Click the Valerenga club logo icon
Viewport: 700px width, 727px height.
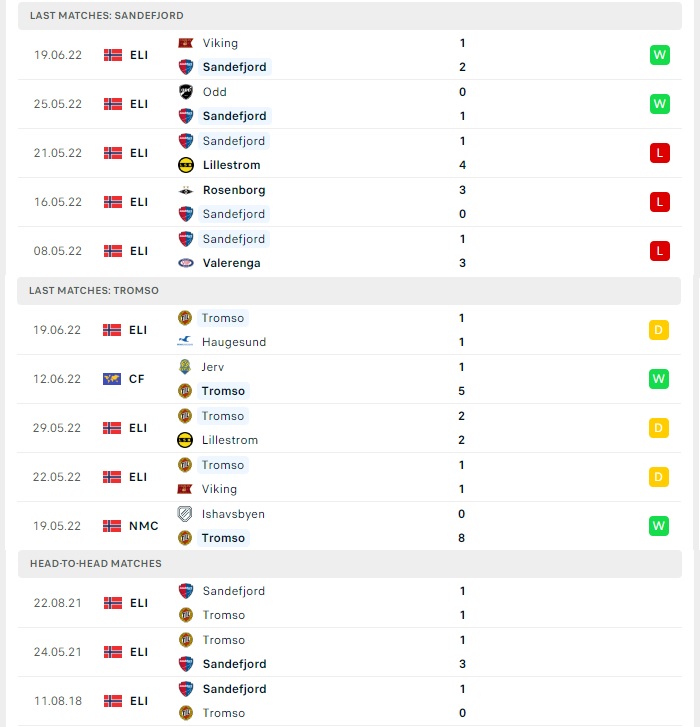(185, 263)
